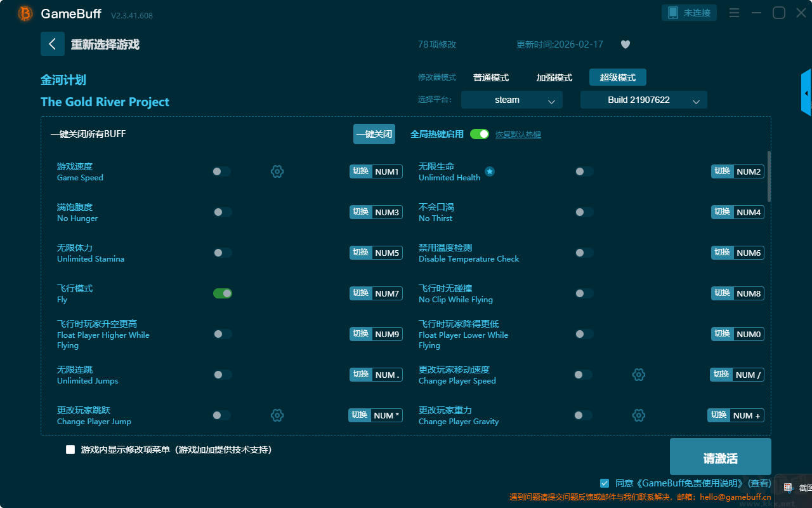812x508 pixels.
Task: Enable No Clip While Flying switch
Action: pos(584,293)
